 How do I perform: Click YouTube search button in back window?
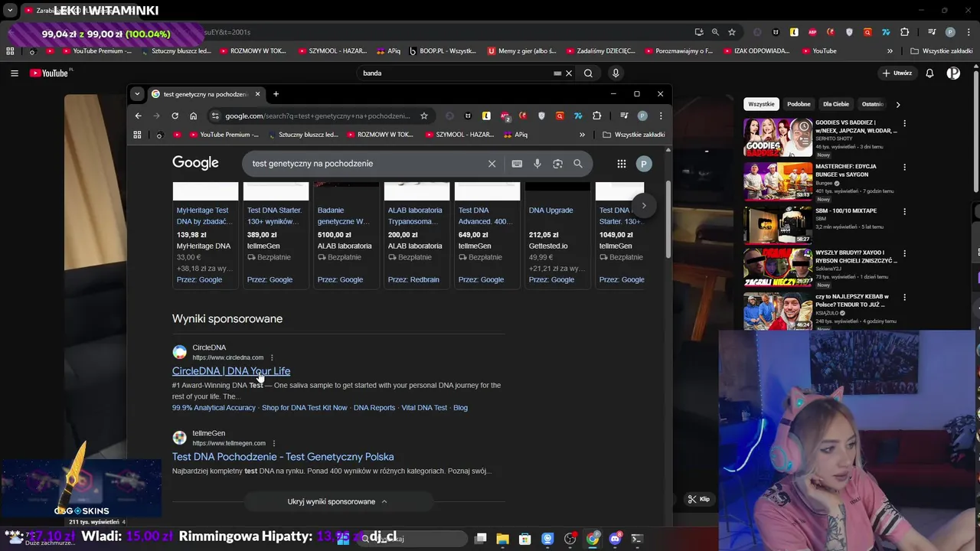pyautogui.click(x=588, y=73)
